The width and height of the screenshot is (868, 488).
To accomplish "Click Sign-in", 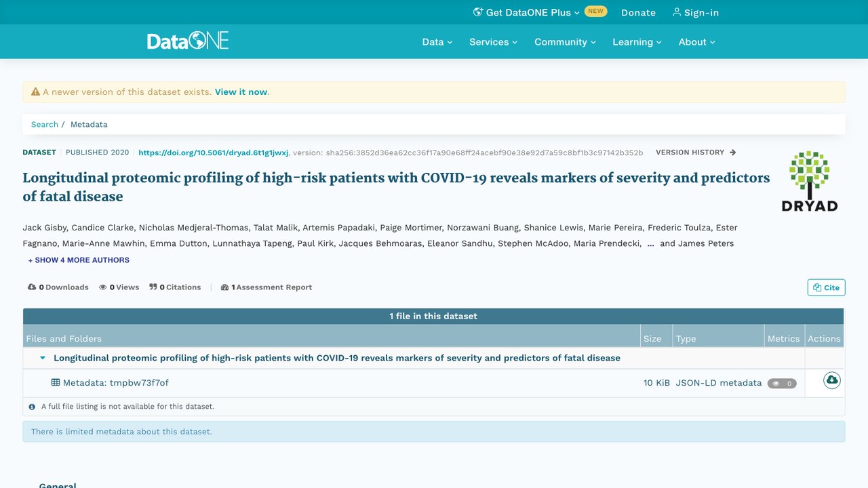I will 696,12.
